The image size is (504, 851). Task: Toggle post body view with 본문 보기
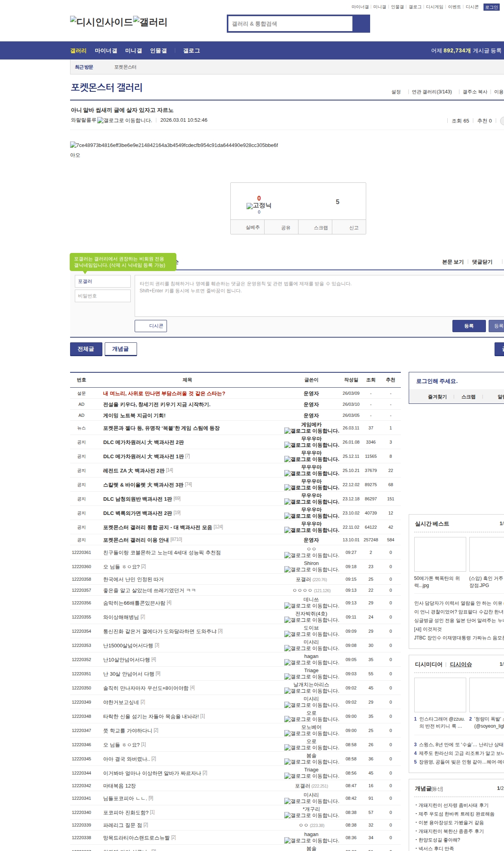coord(453,262)
